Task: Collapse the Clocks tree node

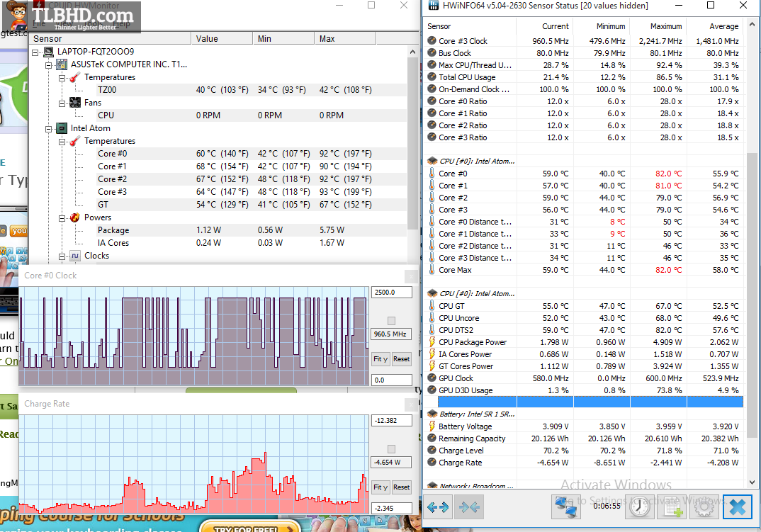Action: (x=62, y=256)
